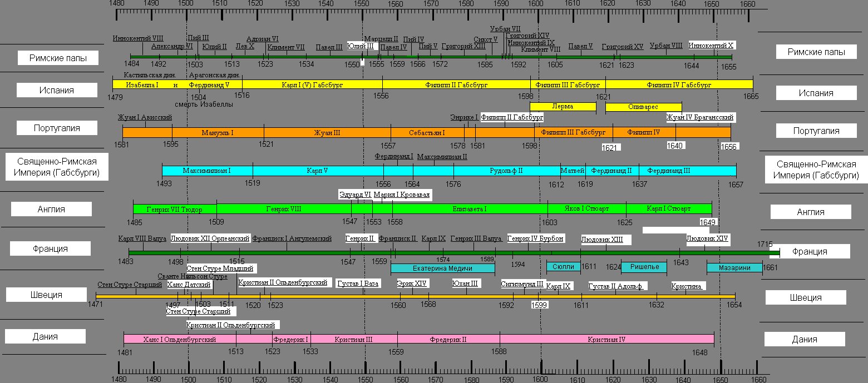Select the Энрике I label

(x=464, y=117)
